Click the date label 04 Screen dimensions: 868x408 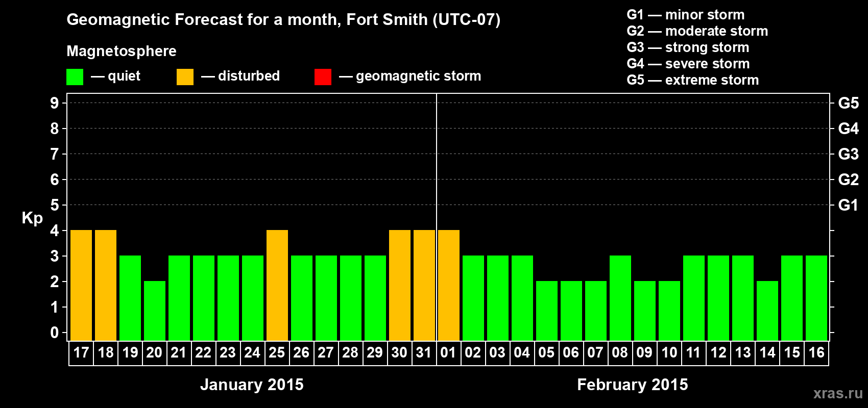[522, 353]
